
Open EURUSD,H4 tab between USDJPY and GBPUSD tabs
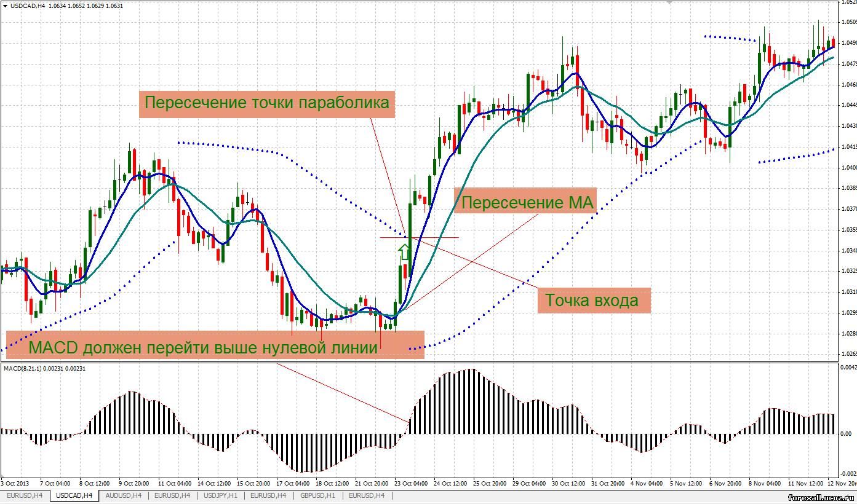click(268, 495)
